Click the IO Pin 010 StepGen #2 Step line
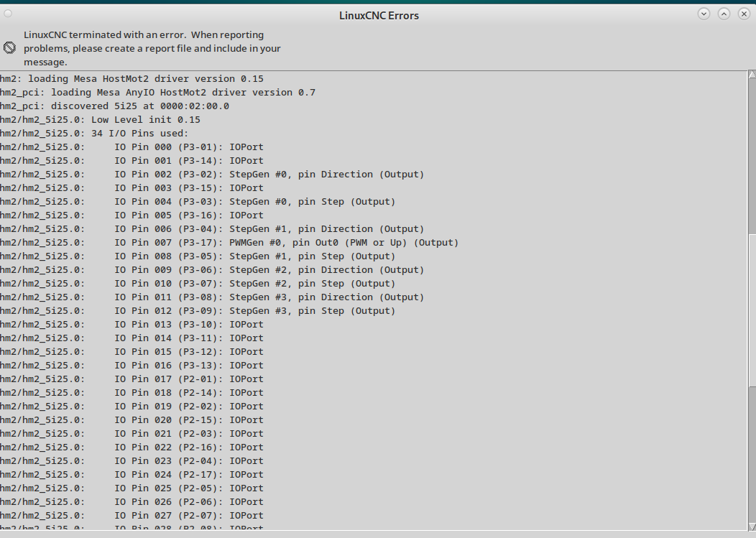The height and width of the screenshot is (538, 756). tap(198, 284)
